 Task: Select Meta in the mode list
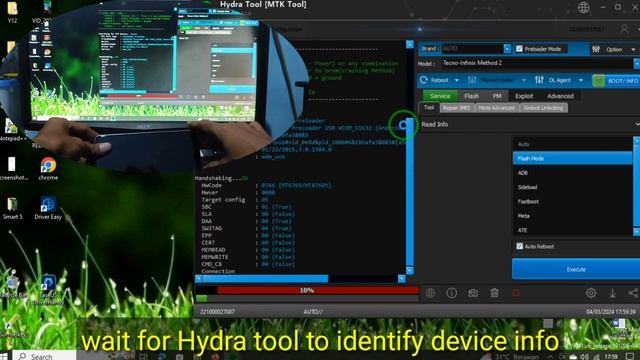573,216
